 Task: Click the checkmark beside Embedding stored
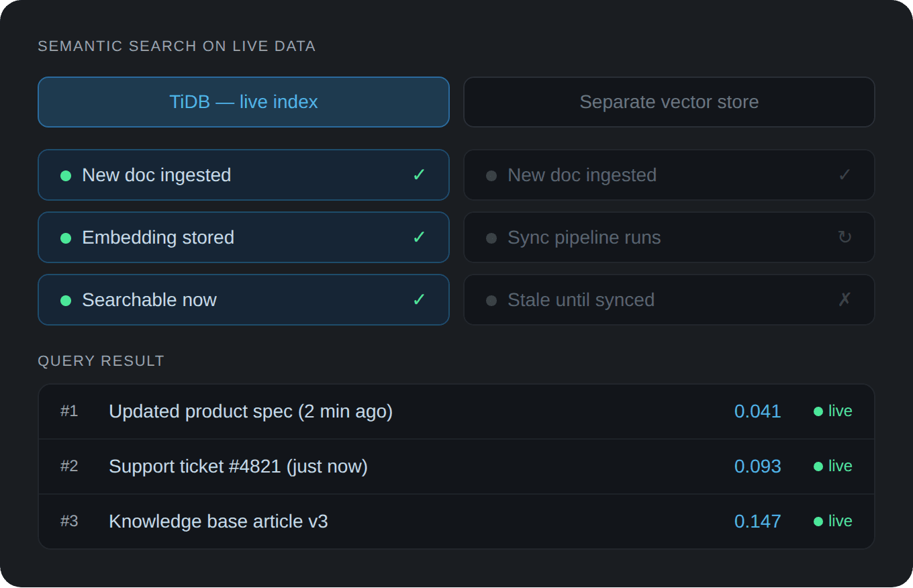click(x=419, y=238)
